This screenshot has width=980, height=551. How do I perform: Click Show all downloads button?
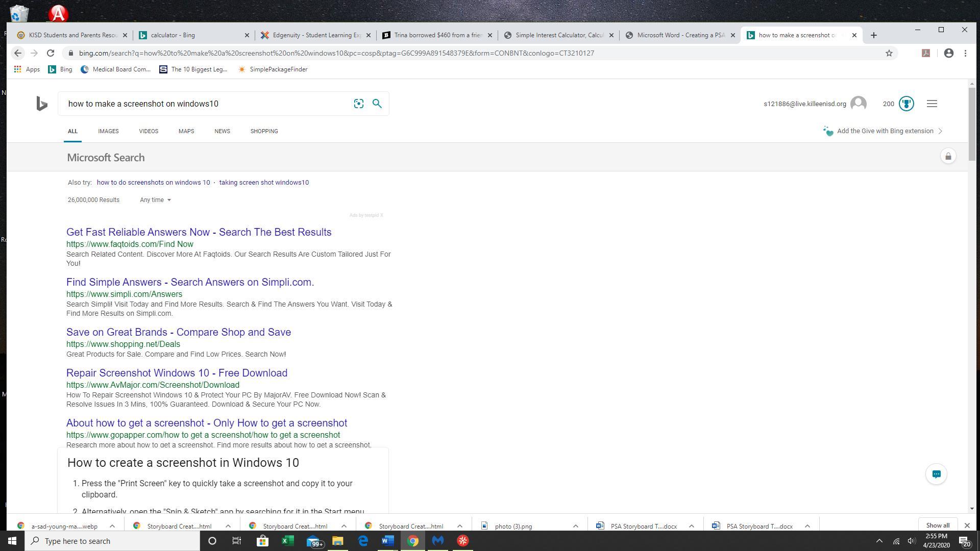(937, 525)
